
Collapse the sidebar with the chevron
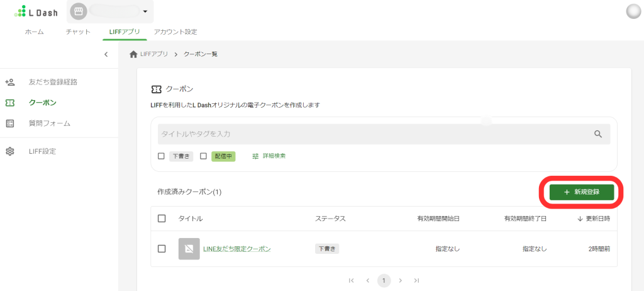[106, 54]
